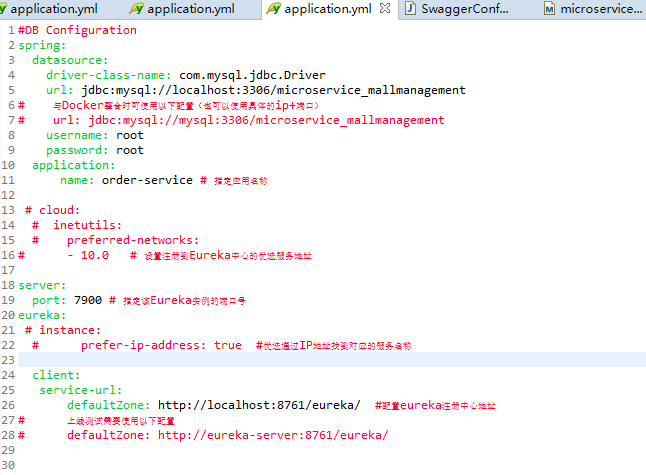Click the '- 10.0' commented value

(x=88, y=255)
